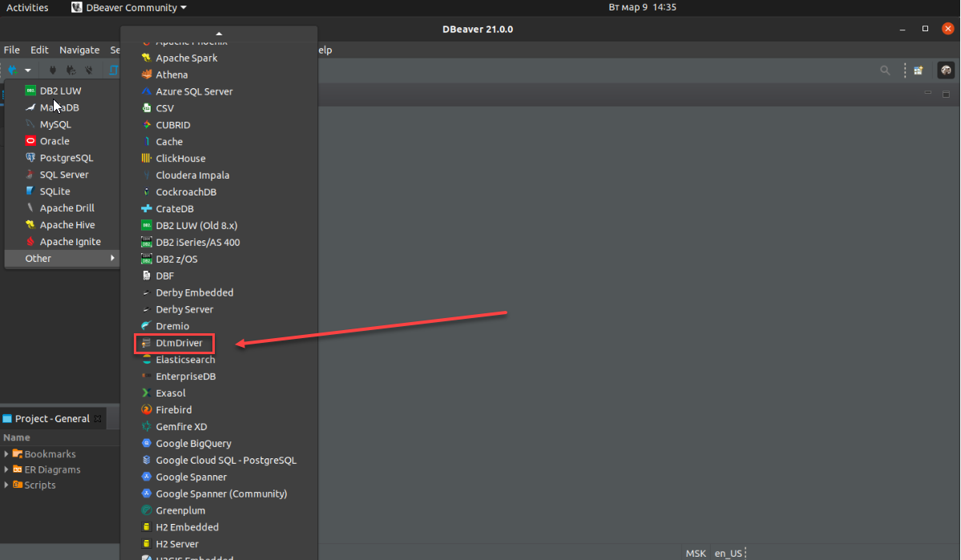This screenshot has height=560, width=961.
Task: Expand the ER Diagrams folder arrow
Action: click(6, 469)
